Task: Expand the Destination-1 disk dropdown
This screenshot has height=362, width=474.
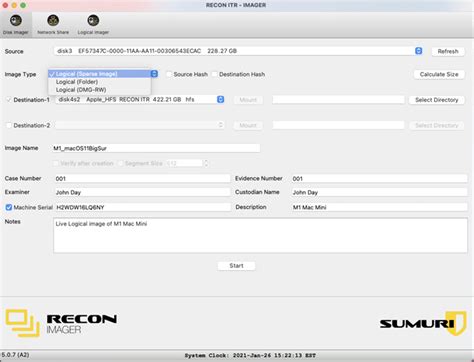Action: coord(220,99)
